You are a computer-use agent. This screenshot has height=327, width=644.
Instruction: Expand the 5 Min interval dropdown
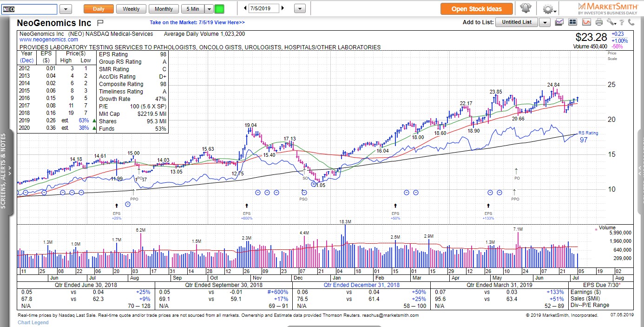click(209, 9)
